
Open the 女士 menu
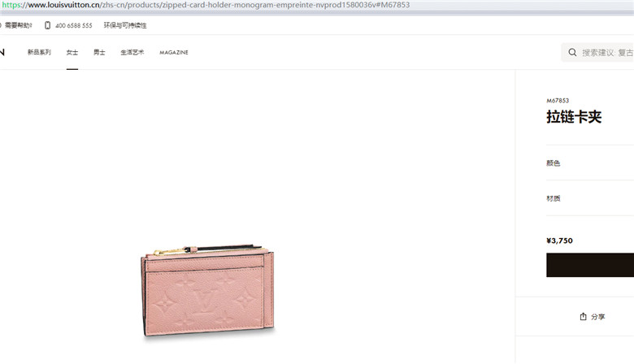(x=72, y=52)
